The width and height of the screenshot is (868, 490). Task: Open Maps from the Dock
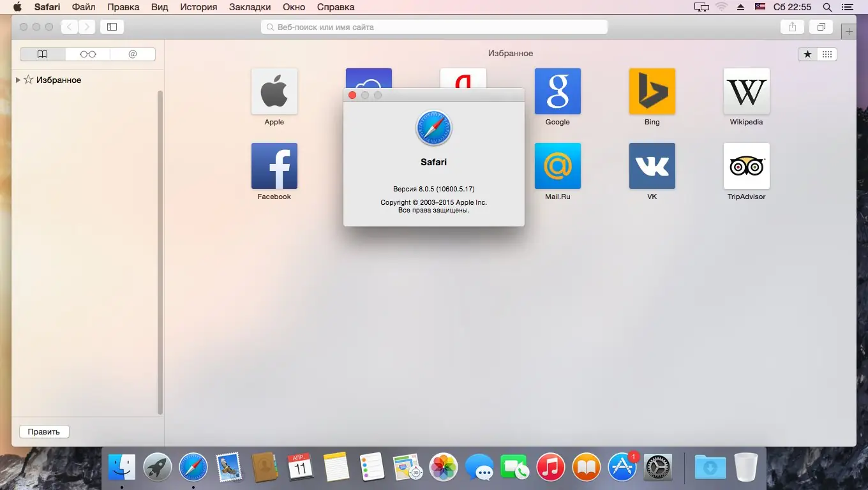(407, 468)
